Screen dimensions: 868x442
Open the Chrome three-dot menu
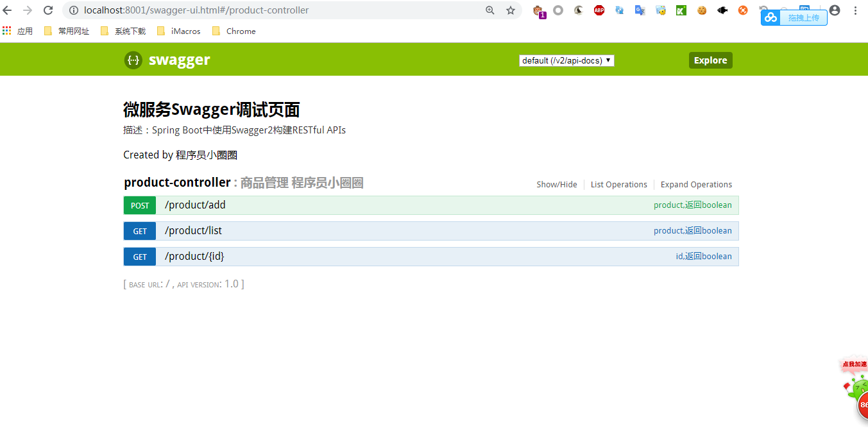(856, 10)
